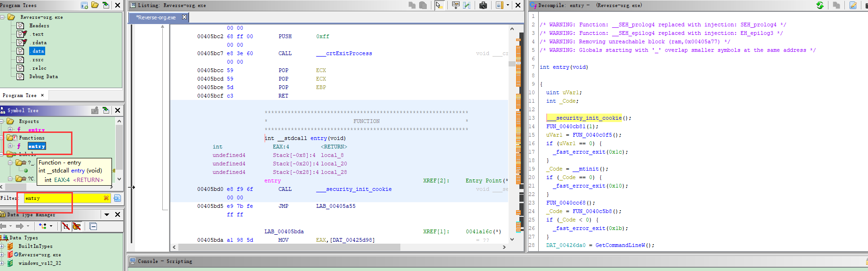This screenshot has width=868, height=271.
Task: Toggle filter arrays button in Data Types
Action: click(x=66, y=226)
